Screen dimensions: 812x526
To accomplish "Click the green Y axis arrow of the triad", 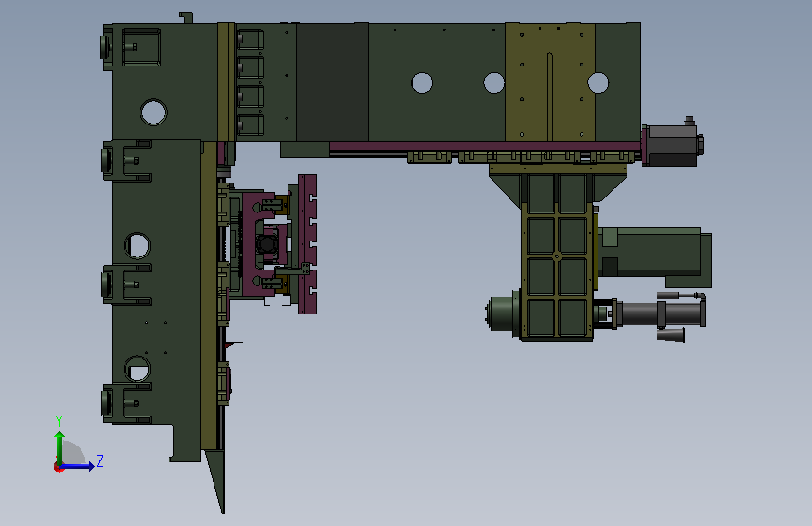I will click(x=60, y=447).
